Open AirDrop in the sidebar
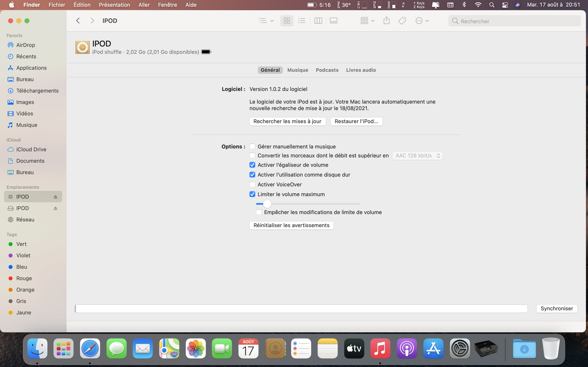 (x=26, y=45)
